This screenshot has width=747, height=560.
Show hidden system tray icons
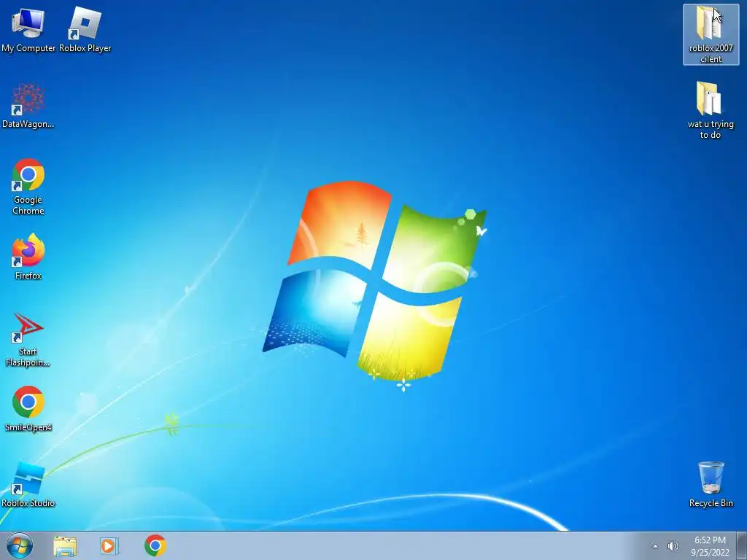(655, 546)
